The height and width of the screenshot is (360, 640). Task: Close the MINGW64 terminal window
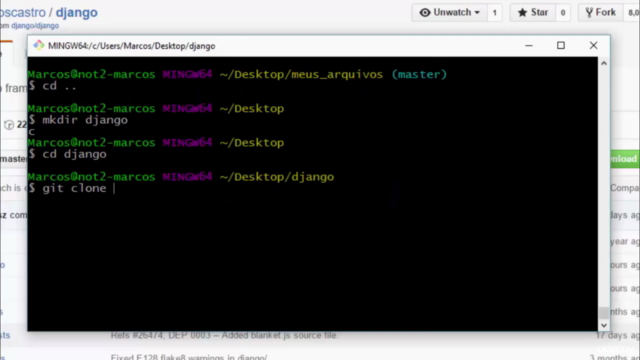[x=593, y=46]
